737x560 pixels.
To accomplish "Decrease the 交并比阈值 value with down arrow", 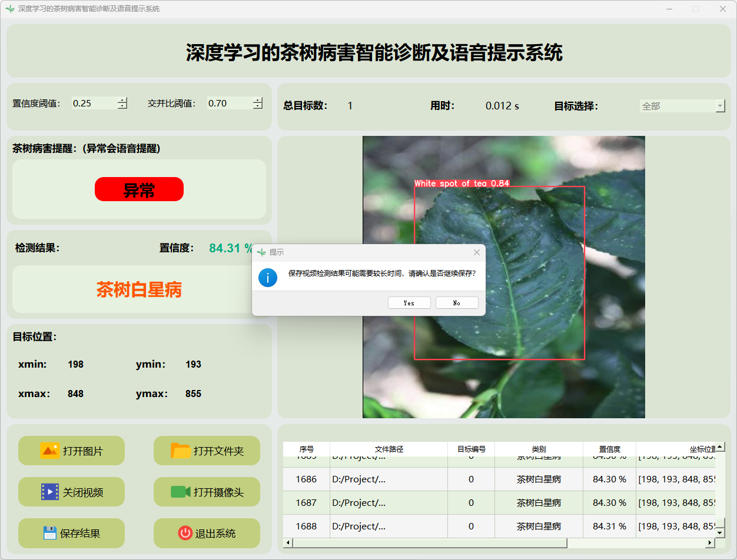I will tap(257, 106).
